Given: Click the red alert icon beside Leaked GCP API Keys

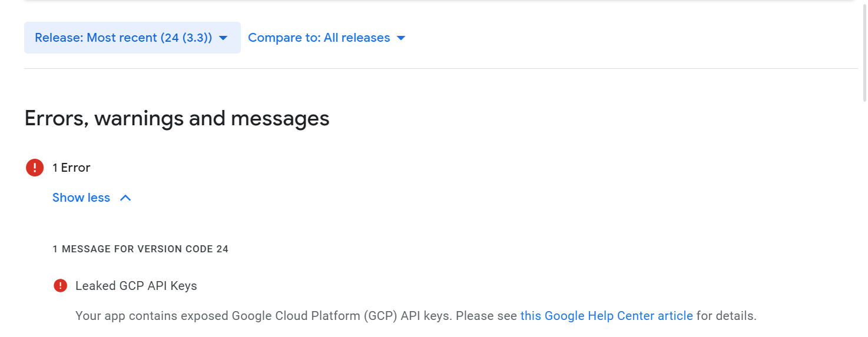Looking at the screenshot, I should pos(60,286).
